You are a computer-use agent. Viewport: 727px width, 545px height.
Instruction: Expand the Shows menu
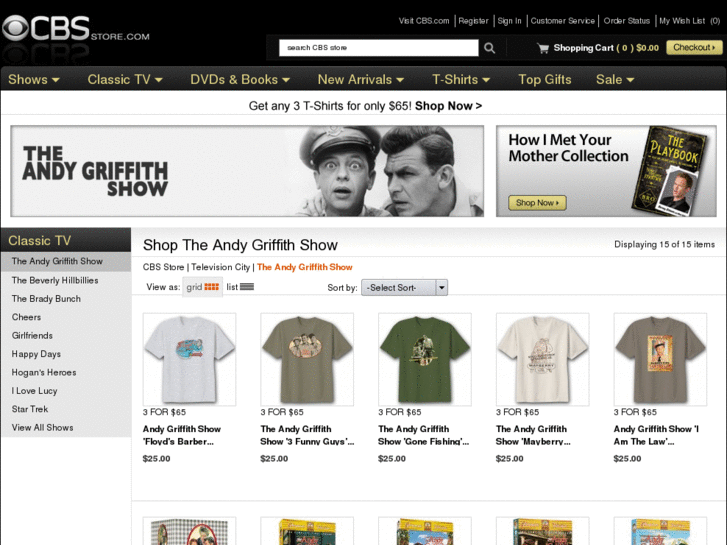point(34,80)
